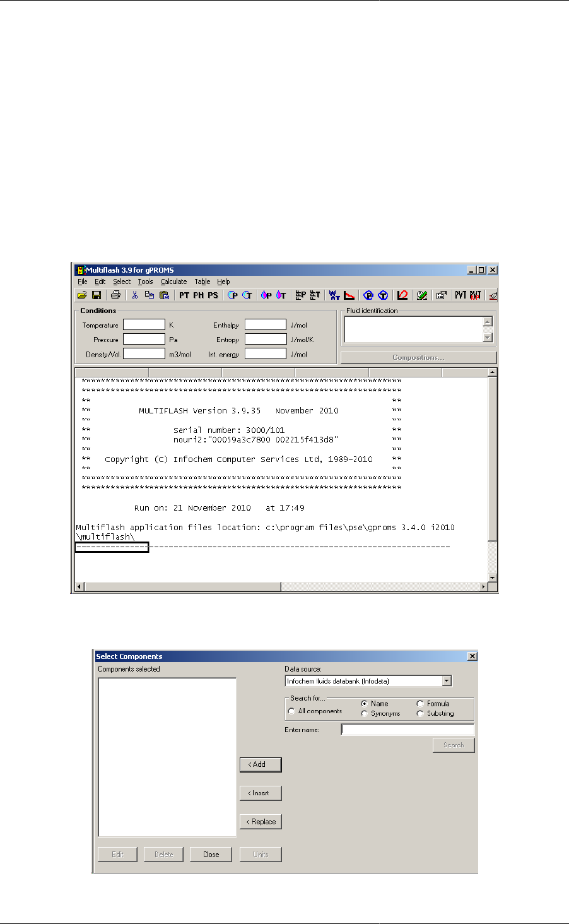Click the Compositions button
The width and height of the screenshot is (569, 924).
pos(418,357)
